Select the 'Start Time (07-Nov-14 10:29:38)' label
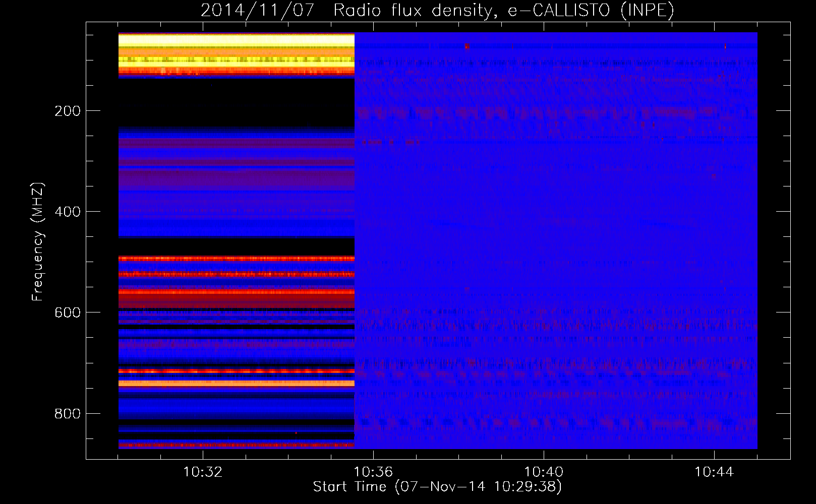The height and width of the screenshot is (504, 816). pyautogui.click(x=437, y=487)
